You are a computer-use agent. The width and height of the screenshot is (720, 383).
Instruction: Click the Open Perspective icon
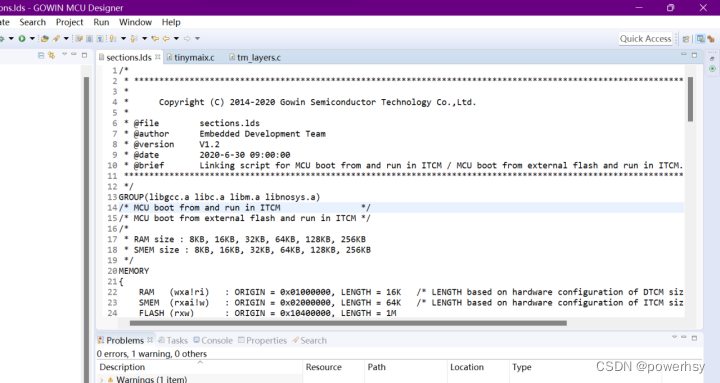click(686, 39)
